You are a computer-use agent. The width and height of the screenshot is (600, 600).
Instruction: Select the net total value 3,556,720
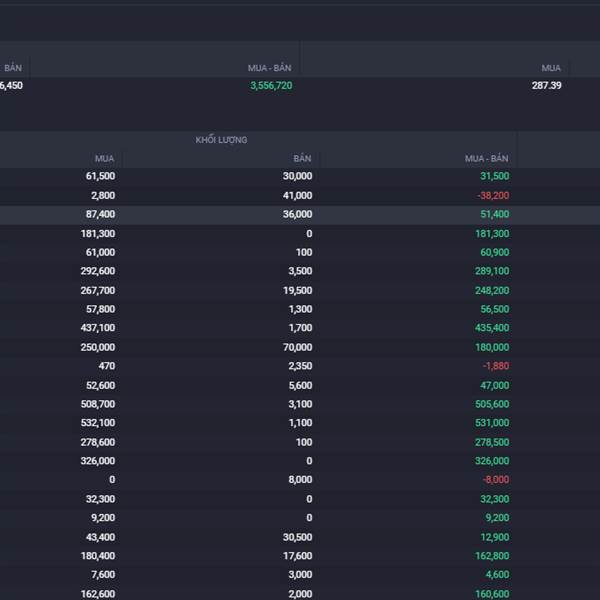pyautogui.click(x=271, y=85)
